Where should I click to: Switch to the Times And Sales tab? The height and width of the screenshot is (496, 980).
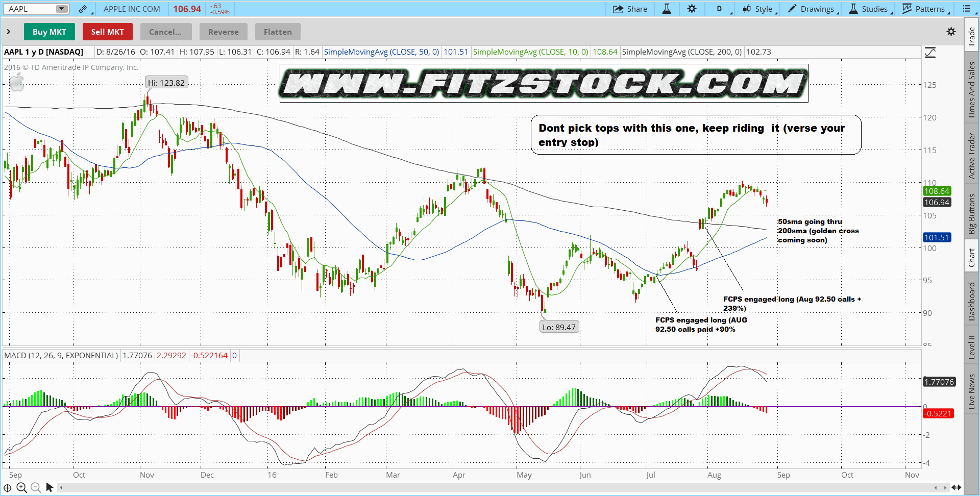pos(971,90)
